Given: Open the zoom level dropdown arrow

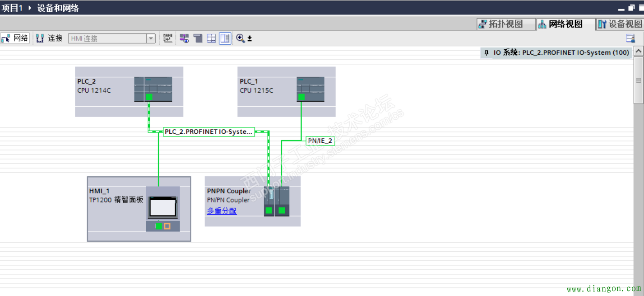Looking at the screenshot, I should [x=250, y=39].
